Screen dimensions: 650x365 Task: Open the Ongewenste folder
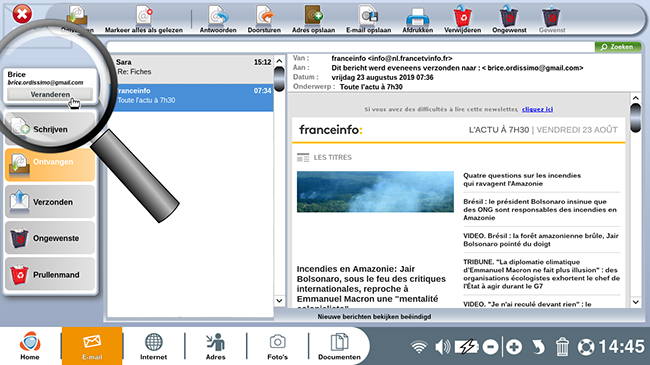[x=50, y=238]
